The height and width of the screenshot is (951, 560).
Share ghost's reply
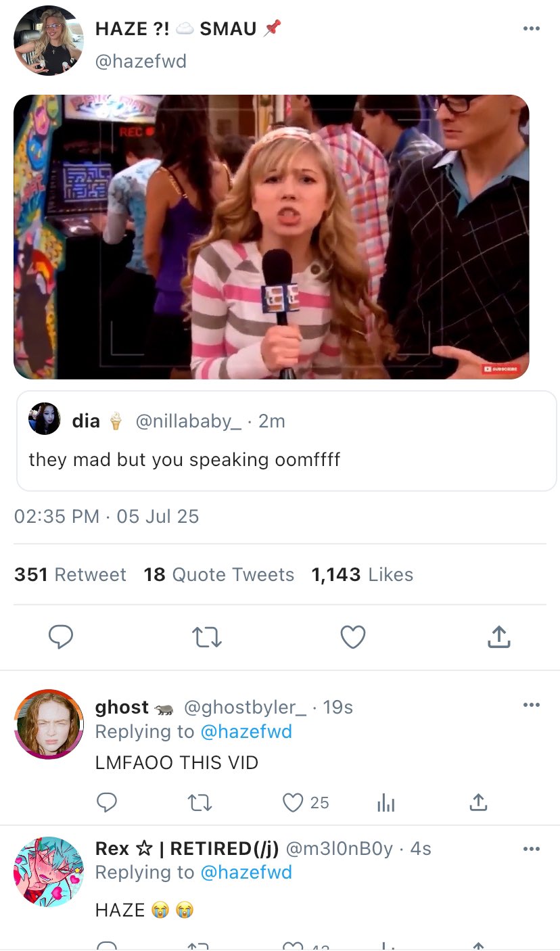[478, 803]
